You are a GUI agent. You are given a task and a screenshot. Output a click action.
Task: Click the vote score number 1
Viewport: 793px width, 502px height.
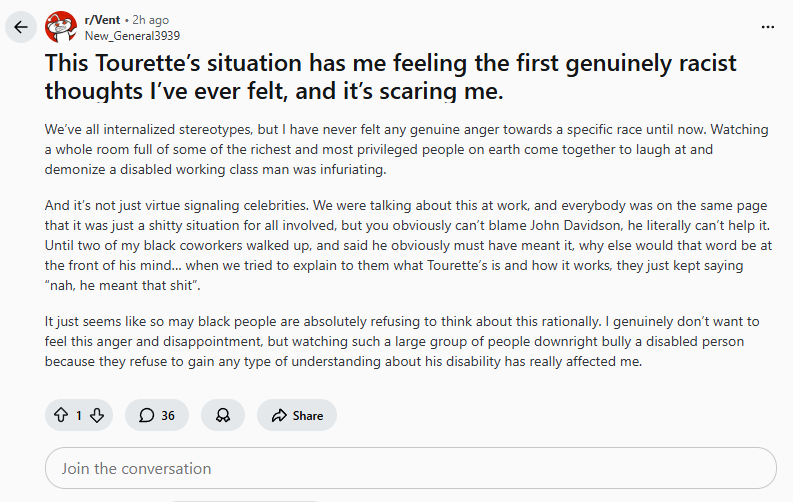79,416
